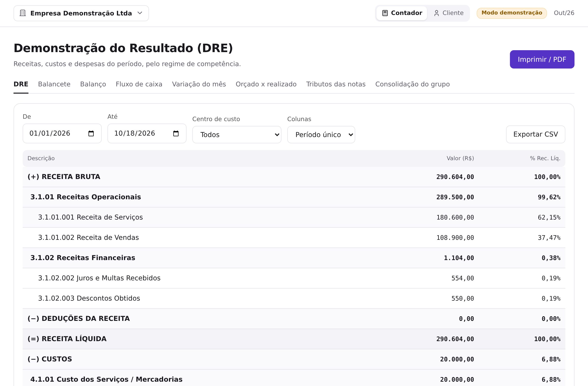Click 3.1.02.002 Juros e Multas Recebidos

point(294,278)
